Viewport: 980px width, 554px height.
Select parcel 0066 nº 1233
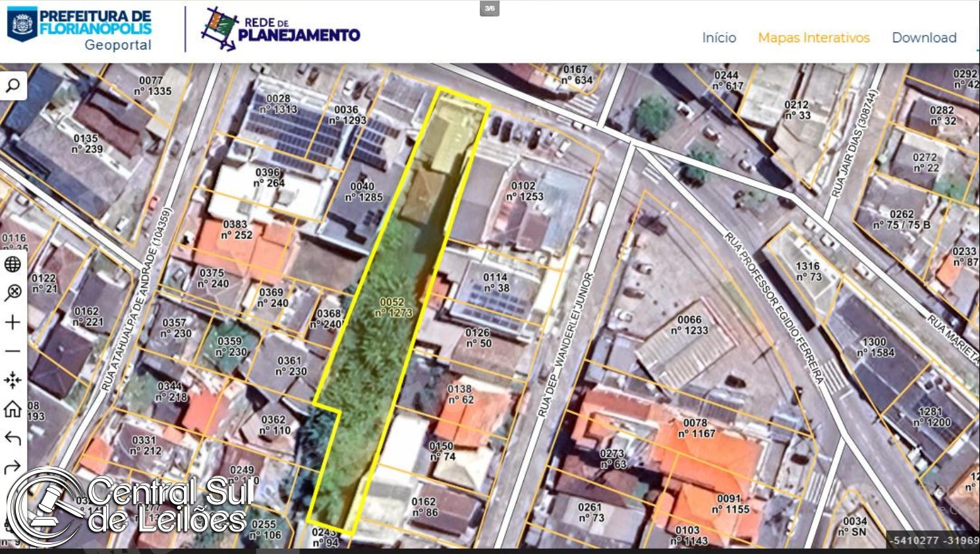tap(689, 325)
